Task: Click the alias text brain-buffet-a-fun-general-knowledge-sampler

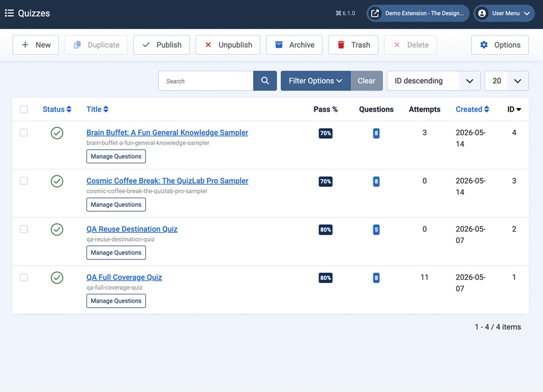Action: click(148, 143)
